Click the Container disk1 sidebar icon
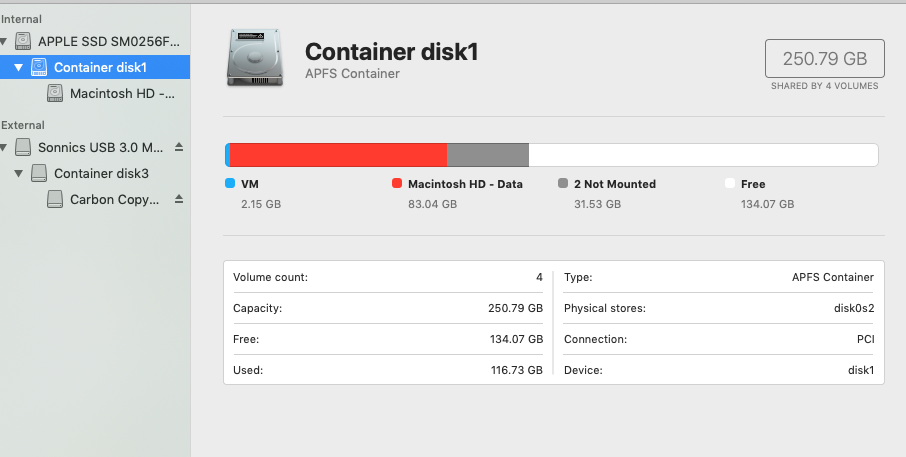The image size is (906, 457). (x=39, y=67)
